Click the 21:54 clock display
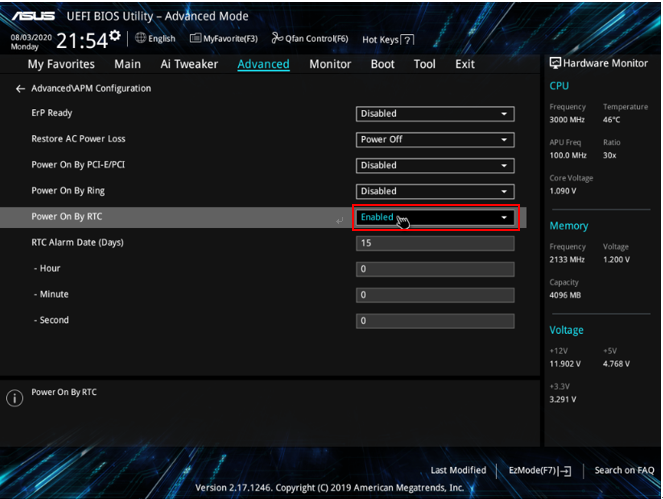The width and height of the screenshot is (663, 499). point(82,41)
